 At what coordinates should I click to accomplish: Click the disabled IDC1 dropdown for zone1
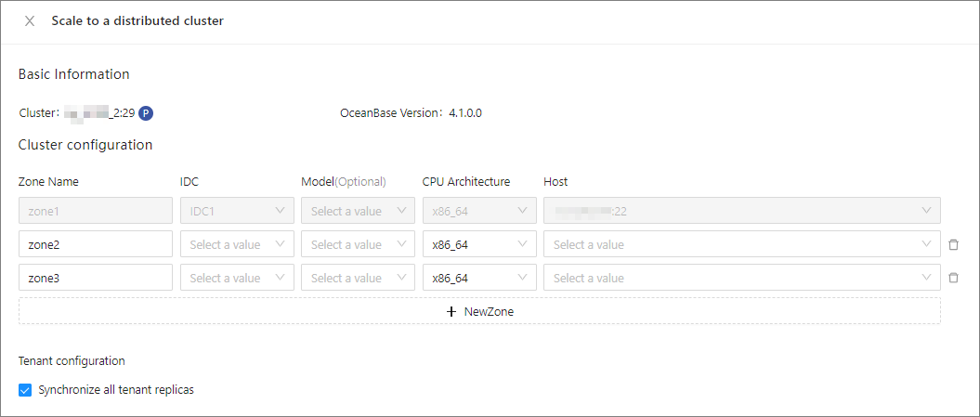tap(237, 211)
